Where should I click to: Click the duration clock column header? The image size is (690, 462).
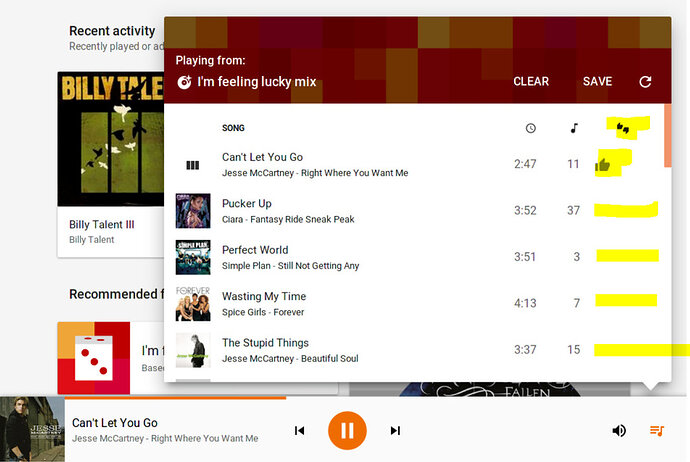click(x=531, y=128)
